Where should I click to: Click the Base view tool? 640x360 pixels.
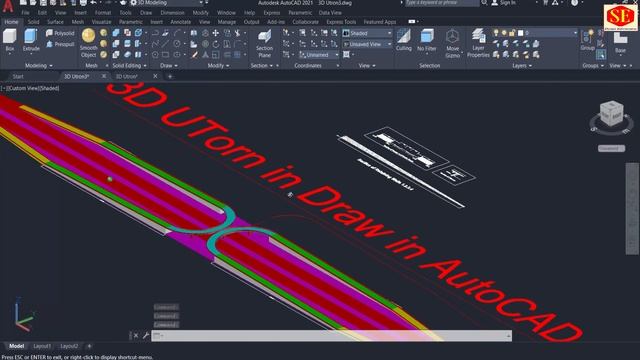(x=620, y=42)
